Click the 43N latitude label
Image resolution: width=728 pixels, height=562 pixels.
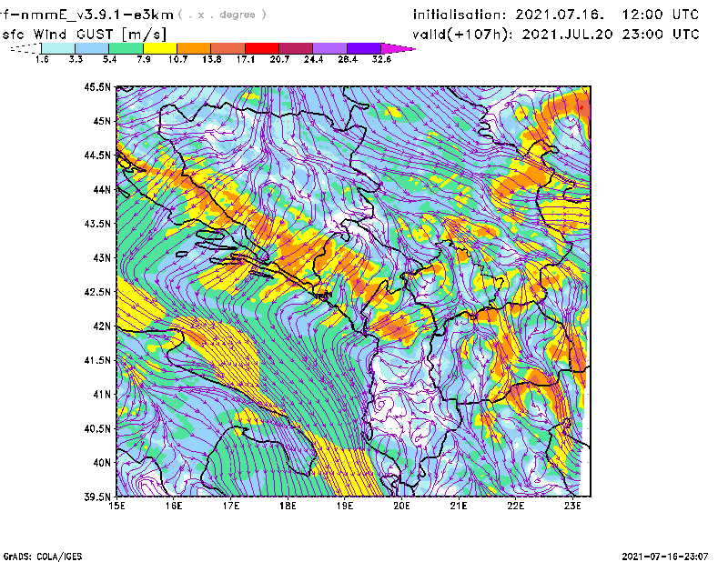102,257
